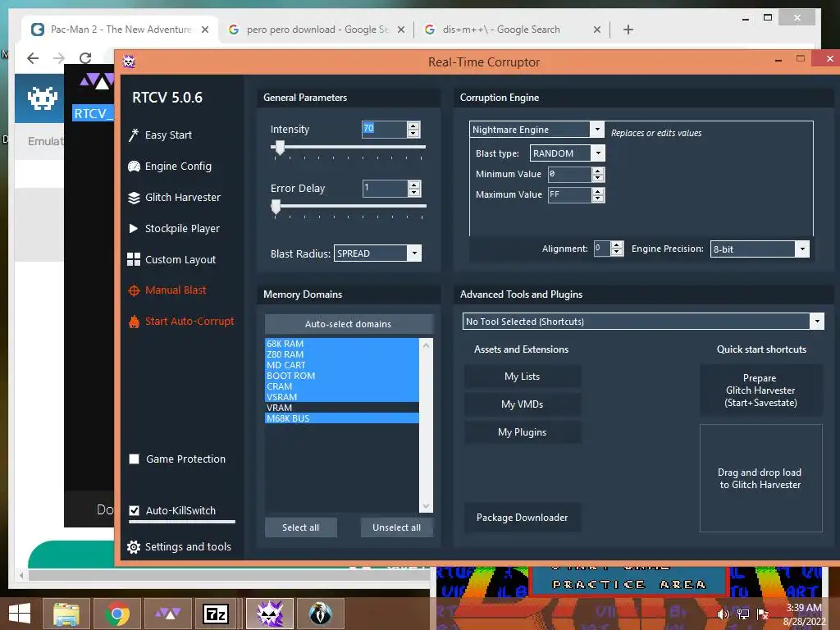Screen dimensions: 840x630
Task: Toggle Auto-KillSwitch checkbox
Action: (x=134, y=510)
